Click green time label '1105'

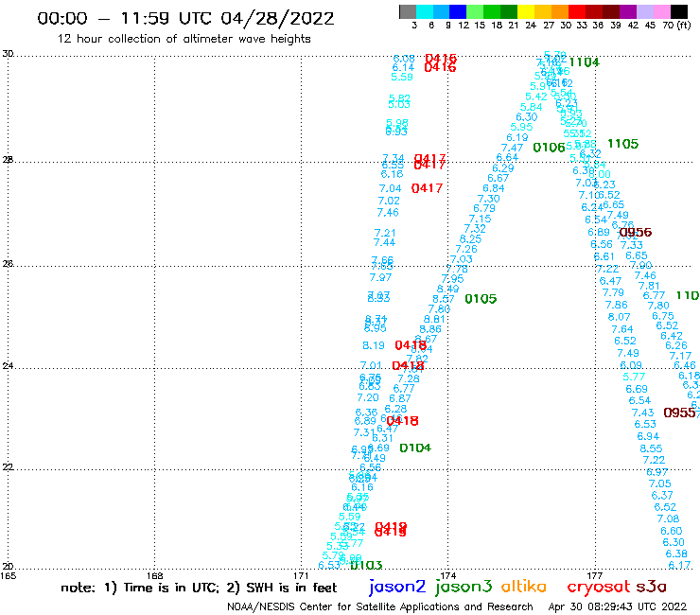tap(622, 144)
